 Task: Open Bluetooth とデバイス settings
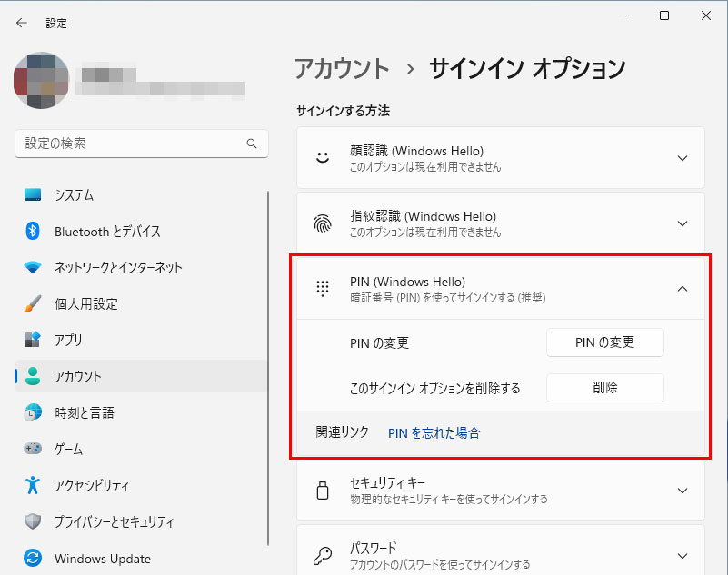[141, 231]
